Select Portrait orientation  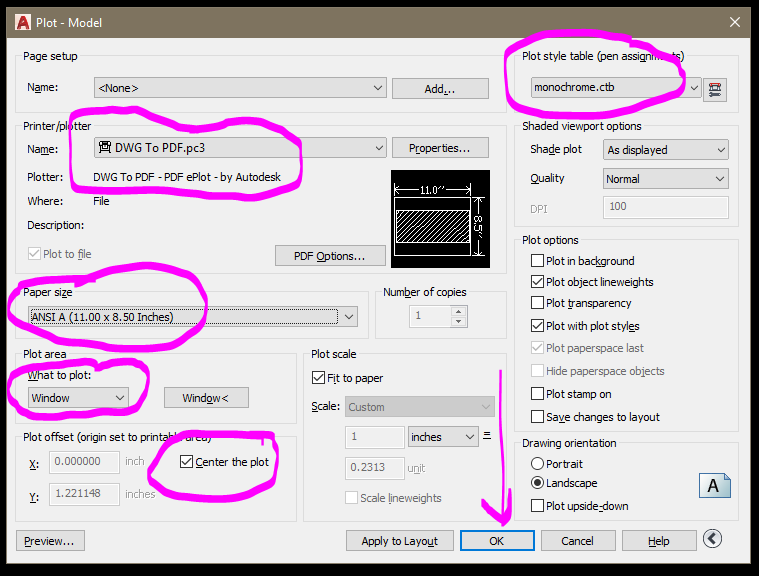coord(537,464)
